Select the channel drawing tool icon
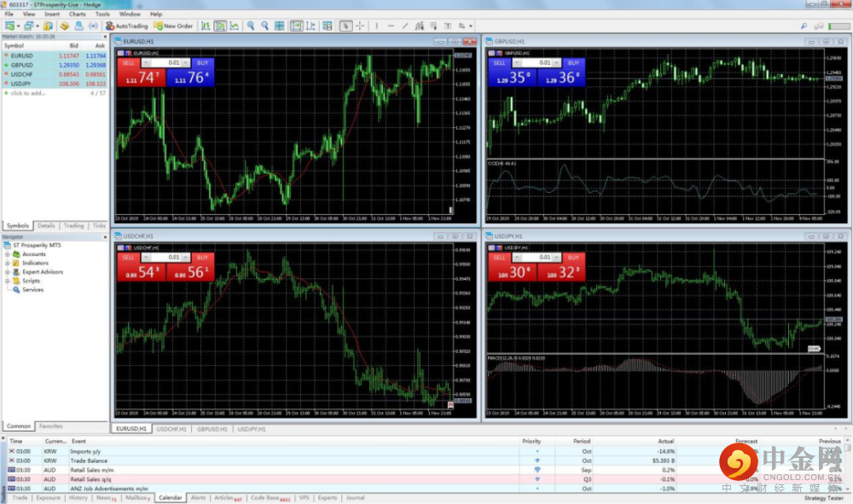The height and width of the screenshot is (504, 853). [419, 26]
